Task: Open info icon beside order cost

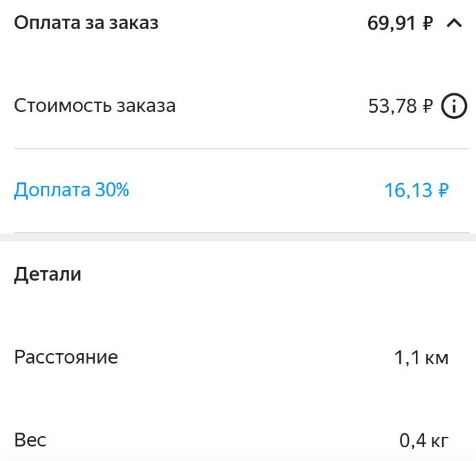Action: pyautogui.click(x=455, y=106)
